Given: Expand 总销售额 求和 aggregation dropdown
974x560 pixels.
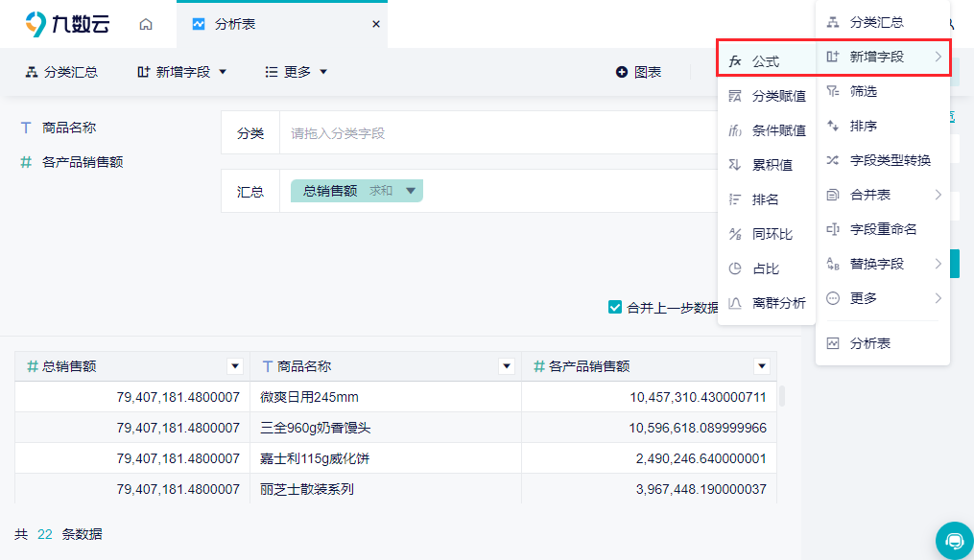Looking at the screenshot, I should pyautogui.click(x=411, y=191).
